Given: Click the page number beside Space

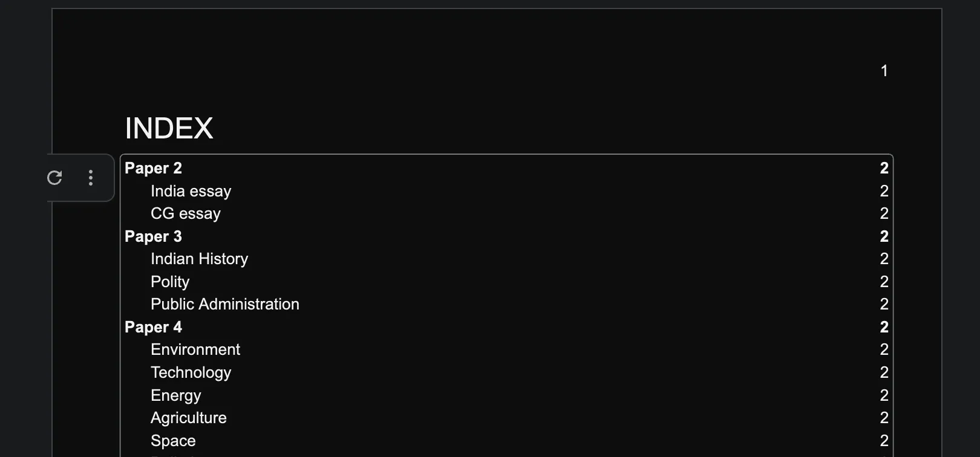Looking at the screenshot, I should 884,441.
